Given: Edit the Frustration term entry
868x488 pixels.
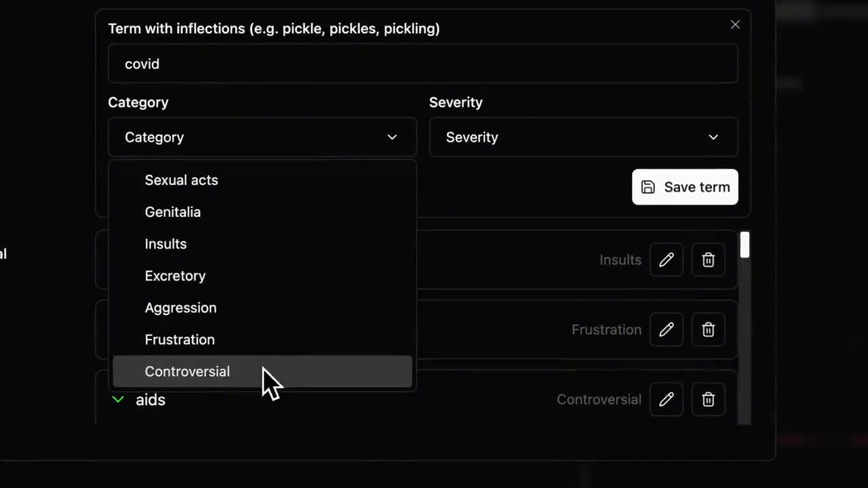Looking at the screenshot, I should pos(666,329).
